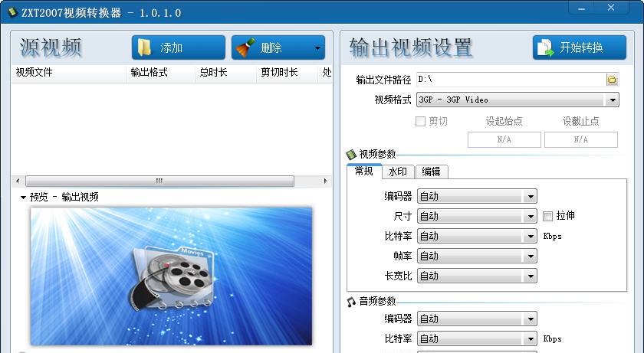Switch to the 常规 tab

pos(364,171)
